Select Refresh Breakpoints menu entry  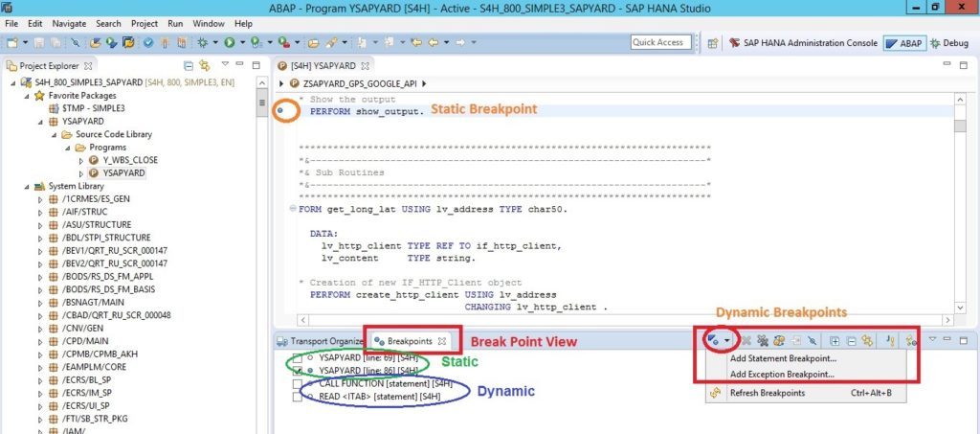(x=768, y=393)
